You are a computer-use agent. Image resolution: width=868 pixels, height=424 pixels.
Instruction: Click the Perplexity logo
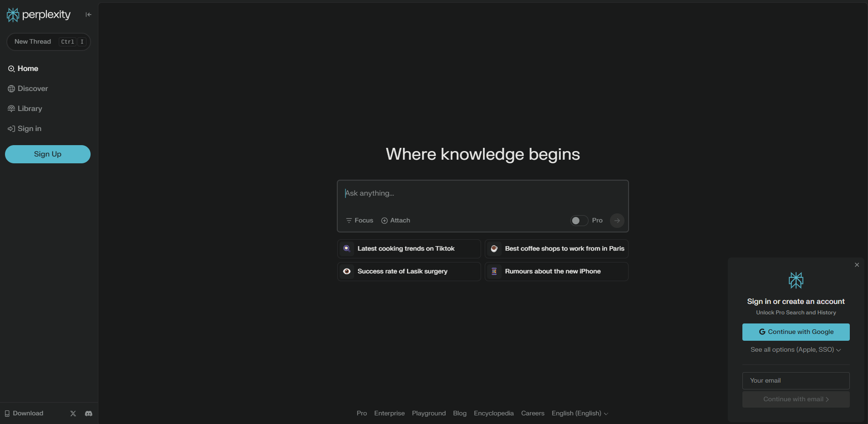click(x=38, y=14)
